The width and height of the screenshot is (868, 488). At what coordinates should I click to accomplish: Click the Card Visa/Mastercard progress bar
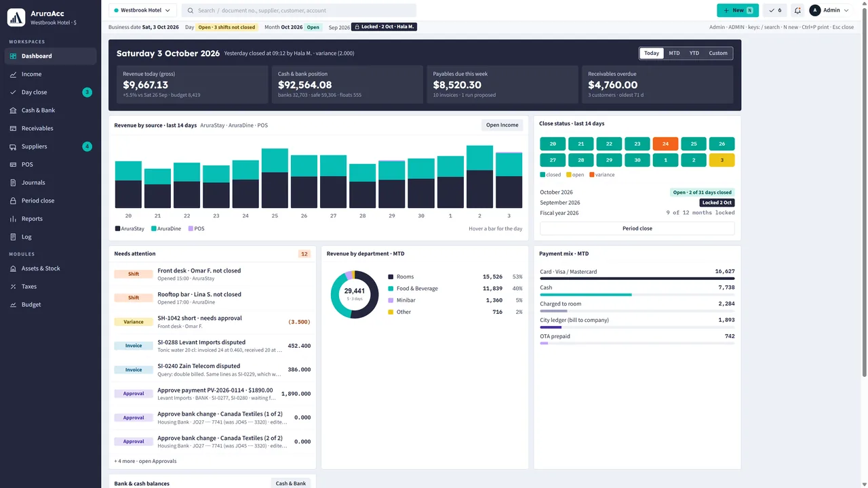637,279
